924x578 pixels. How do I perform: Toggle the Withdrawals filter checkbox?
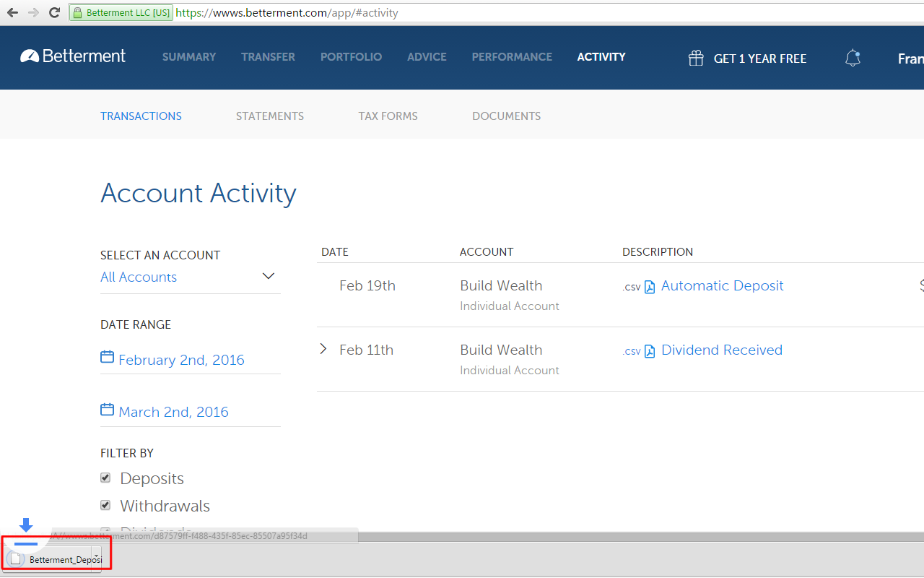105,505
